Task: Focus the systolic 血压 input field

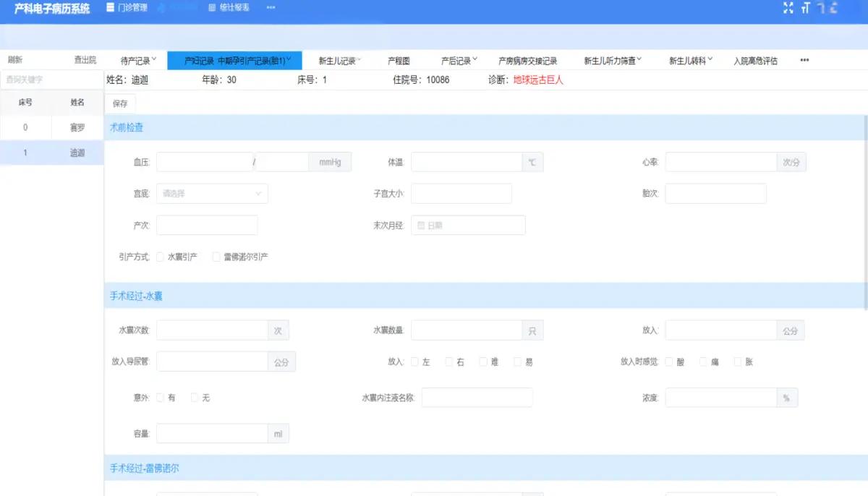Action: pos(205,162)
